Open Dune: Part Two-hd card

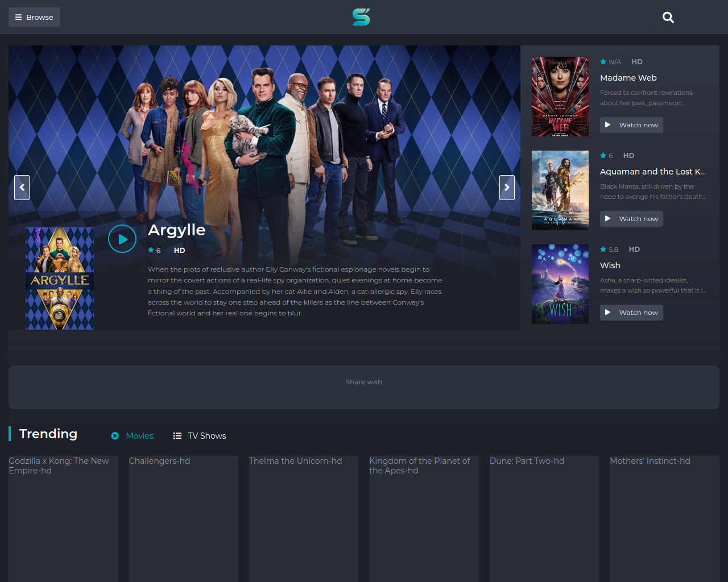tap(544, 518)
